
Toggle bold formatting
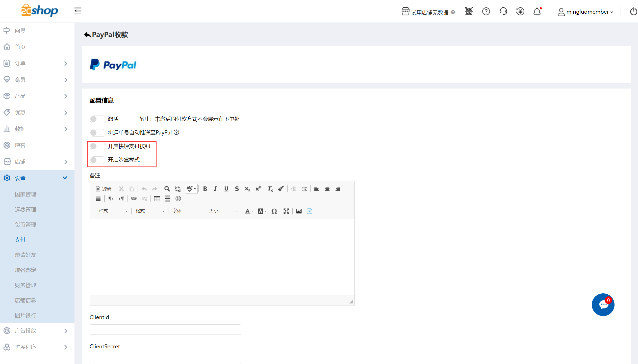coord(205,189)
